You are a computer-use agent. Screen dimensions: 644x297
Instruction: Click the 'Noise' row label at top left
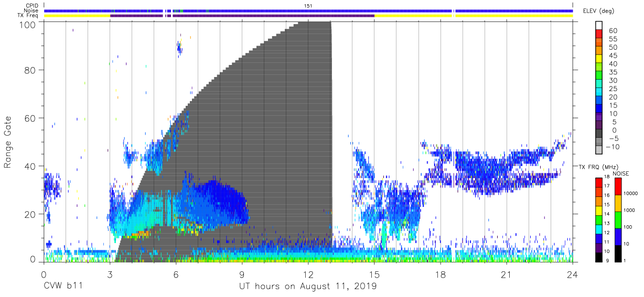[32, 10]
